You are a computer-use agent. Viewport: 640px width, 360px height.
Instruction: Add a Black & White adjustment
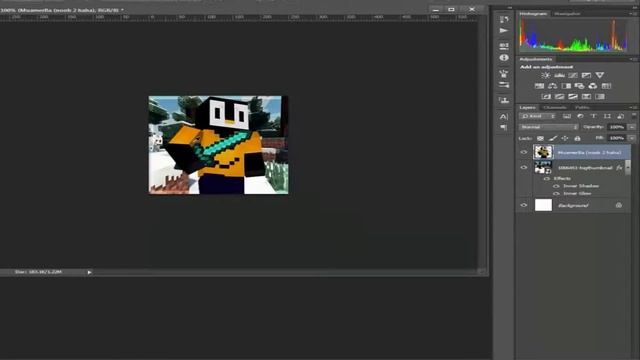pos(566,86)
